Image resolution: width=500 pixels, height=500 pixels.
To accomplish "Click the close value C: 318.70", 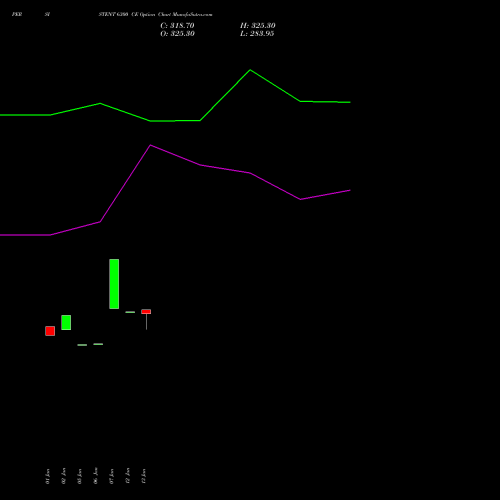I will click(177, 26).
